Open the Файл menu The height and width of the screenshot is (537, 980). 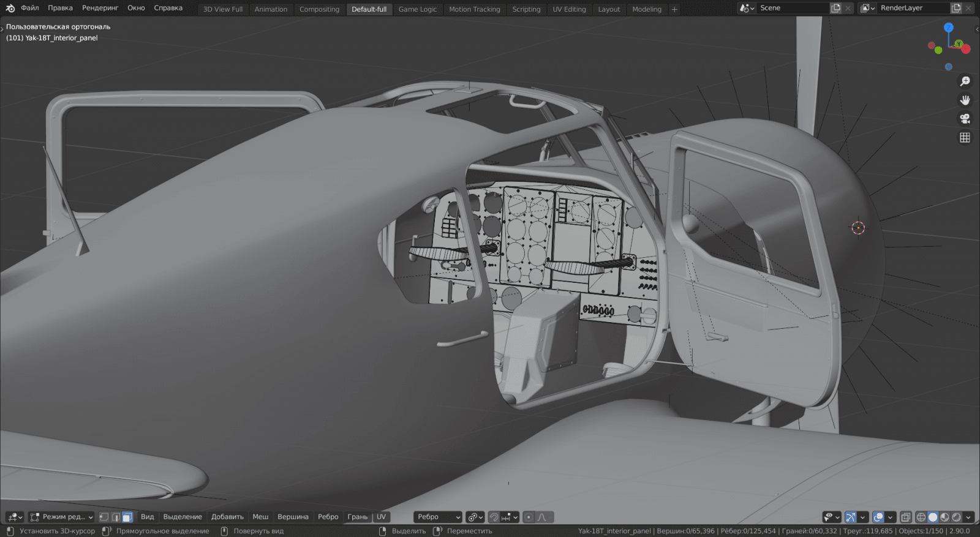[x=30, y=8]
